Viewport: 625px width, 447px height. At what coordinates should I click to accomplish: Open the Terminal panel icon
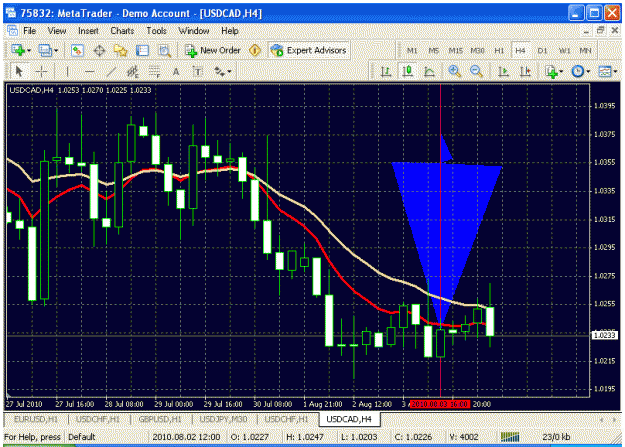142,51
